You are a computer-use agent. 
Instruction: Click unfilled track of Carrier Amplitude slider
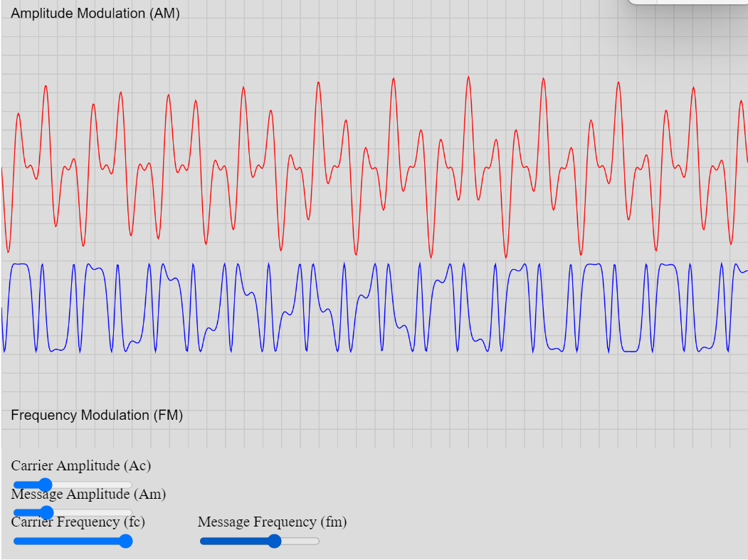click(92, 485)
